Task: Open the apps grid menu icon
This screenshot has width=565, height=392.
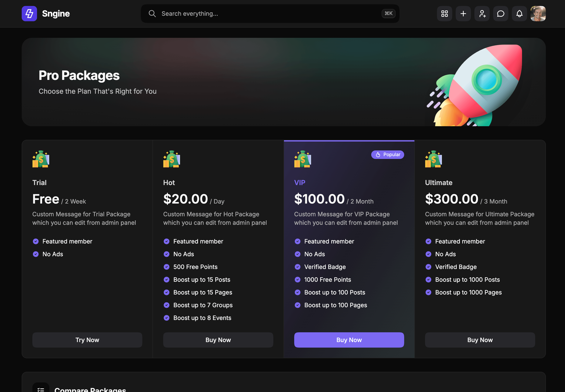Action: point(444,14)
